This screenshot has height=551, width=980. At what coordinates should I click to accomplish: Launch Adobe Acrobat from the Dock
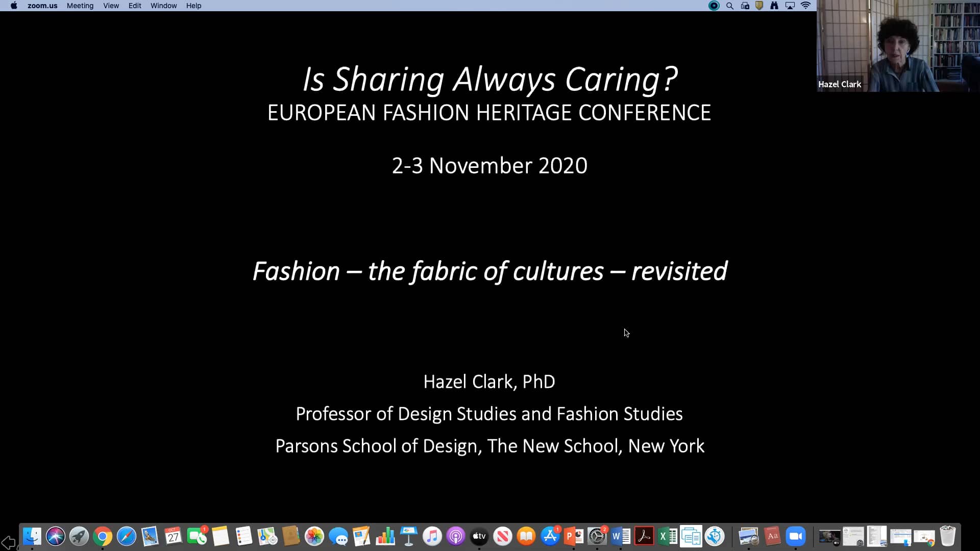(644, 536)
